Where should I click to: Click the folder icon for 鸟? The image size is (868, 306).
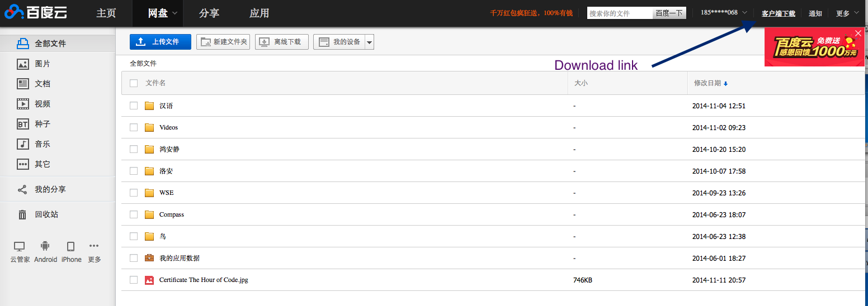pyautogui.click(x=149, y=236)
